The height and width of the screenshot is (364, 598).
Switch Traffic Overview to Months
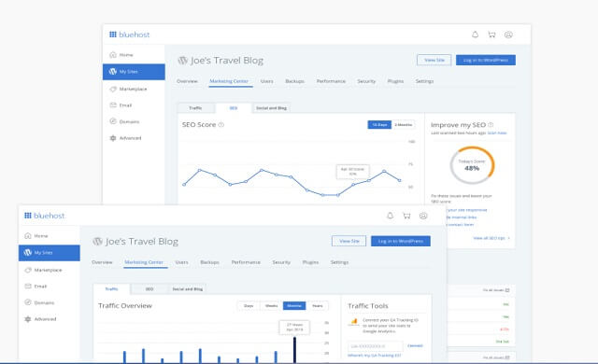pyautogui.click(x=294, y=306)
